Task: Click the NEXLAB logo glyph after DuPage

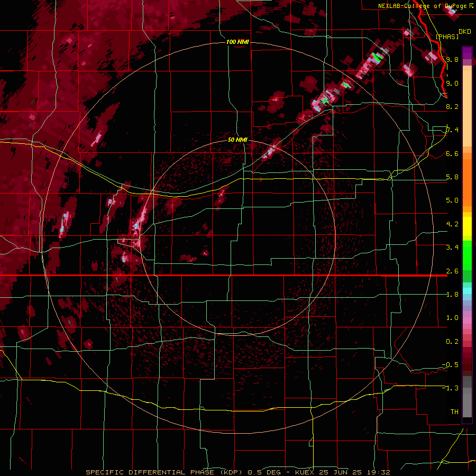Action: click(x=471, y=6)
